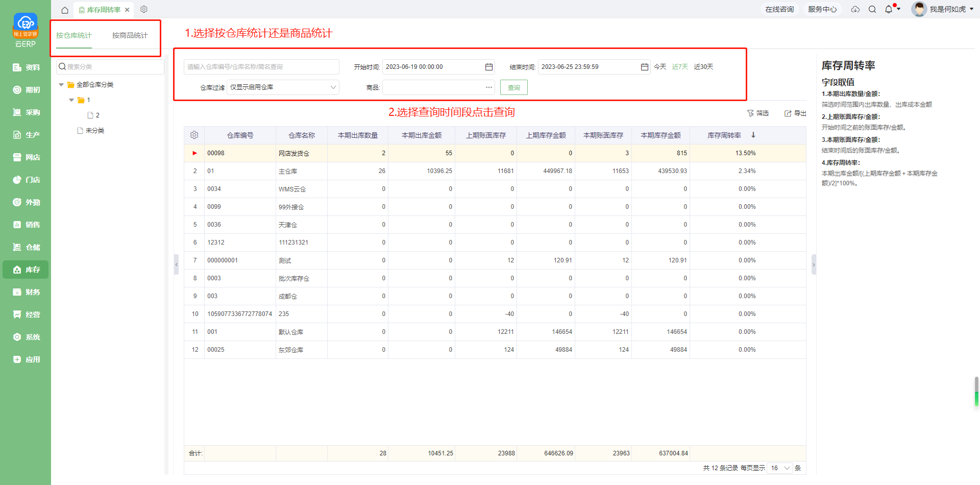Open the 销售 sidebar module
This screenshot has height=485, width=980.
26,225
